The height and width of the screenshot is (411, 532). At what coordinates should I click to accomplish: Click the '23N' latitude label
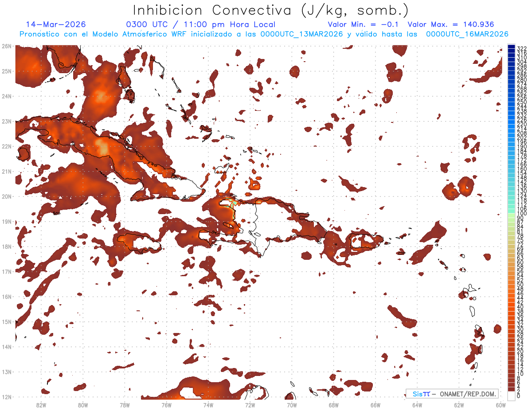point(7,121)
